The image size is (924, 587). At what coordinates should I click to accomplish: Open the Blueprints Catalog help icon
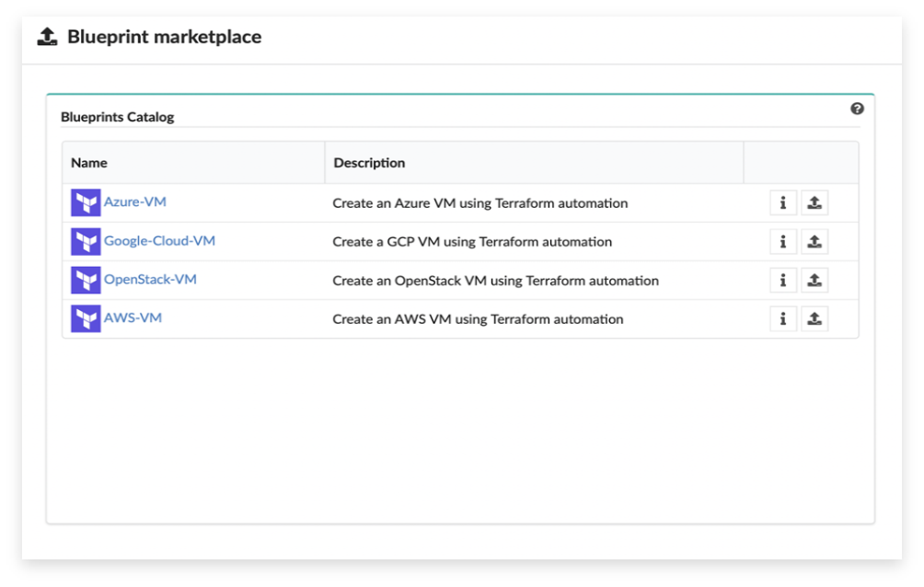857,109
